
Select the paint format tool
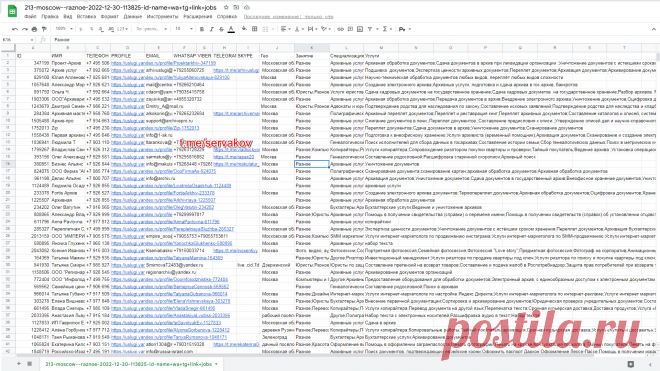click(x=44, y=29)
